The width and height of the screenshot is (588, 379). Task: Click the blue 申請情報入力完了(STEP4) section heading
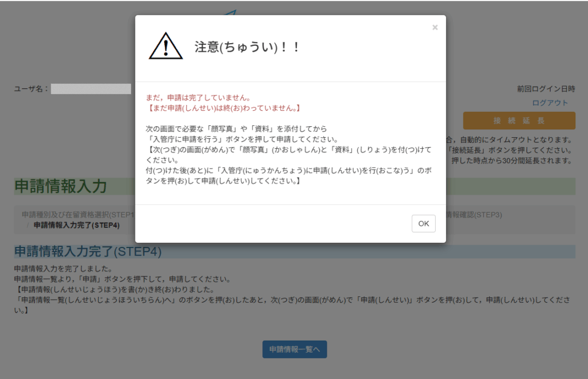[88, 252]
